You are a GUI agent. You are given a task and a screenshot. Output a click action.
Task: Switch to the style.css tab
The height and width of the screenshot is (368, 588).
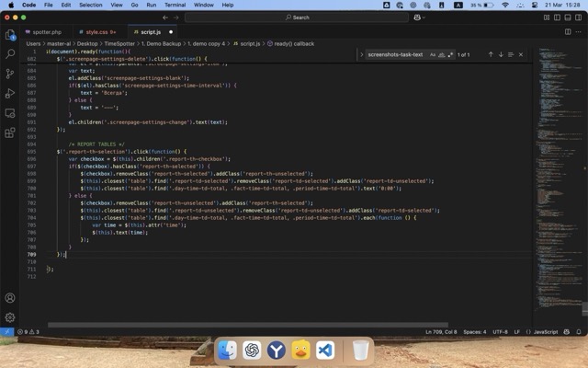[96, 31]
